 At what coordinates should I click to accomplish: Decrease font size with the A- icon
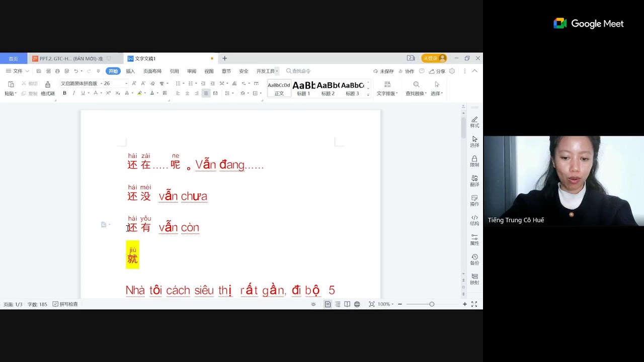click(143, 83)
